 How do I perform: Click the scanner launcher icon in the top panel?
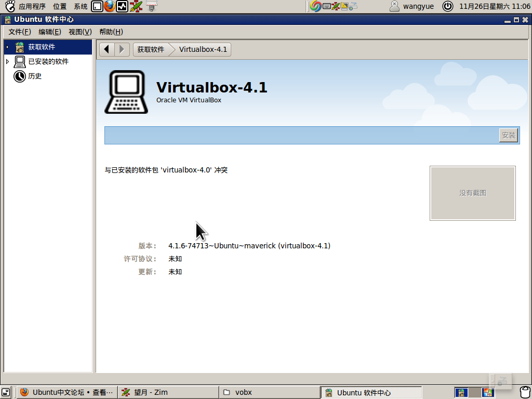[152, 6]
